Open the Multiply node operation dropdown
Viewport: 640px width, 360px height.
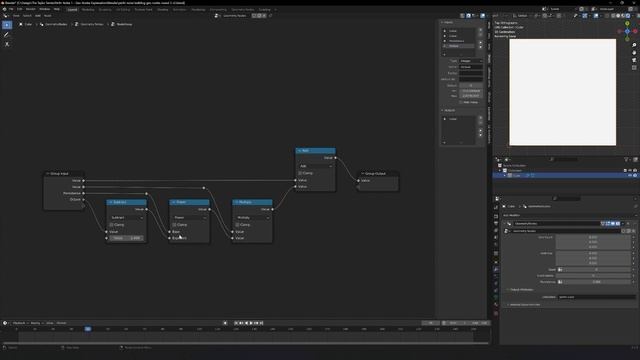click(x=252, y=218)
